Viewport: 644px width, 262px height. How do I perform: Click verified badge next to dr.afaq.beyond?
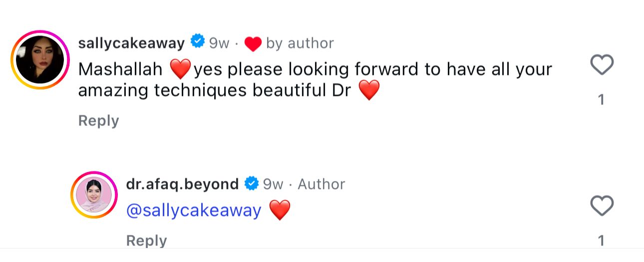(251, 183)
